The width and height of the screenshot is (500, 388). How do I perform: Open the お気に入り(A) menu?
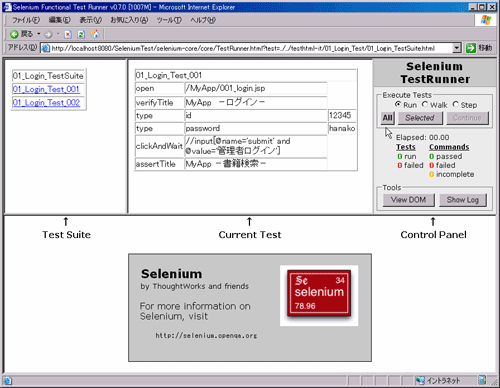[129, 20]
